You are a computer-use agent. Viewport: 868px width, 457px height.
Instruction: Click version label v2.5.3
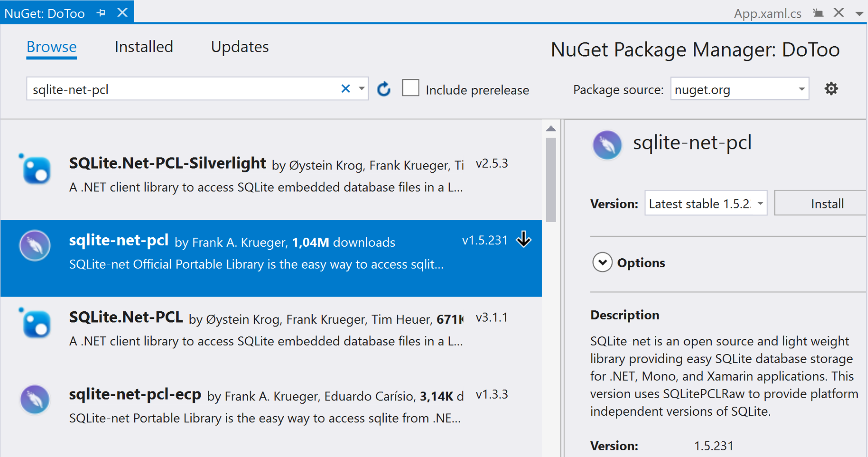[492, 163]
